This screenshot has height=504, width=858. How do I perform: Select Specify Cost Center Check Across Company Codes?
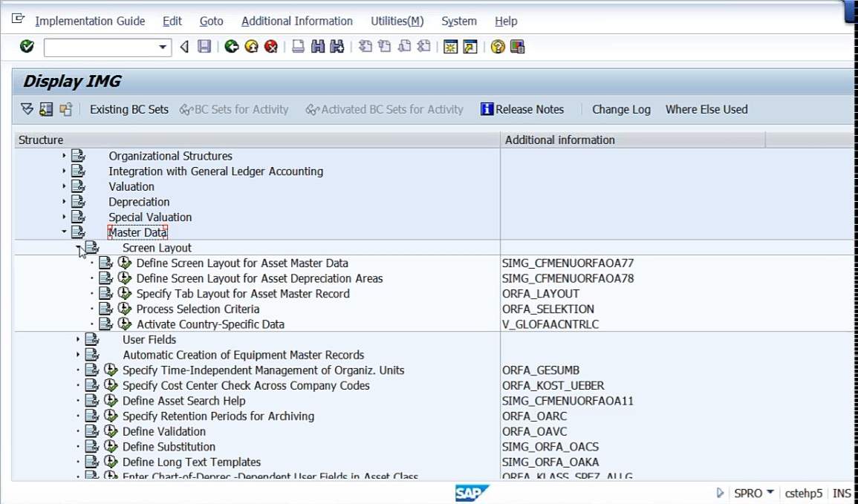click(246, 385)
